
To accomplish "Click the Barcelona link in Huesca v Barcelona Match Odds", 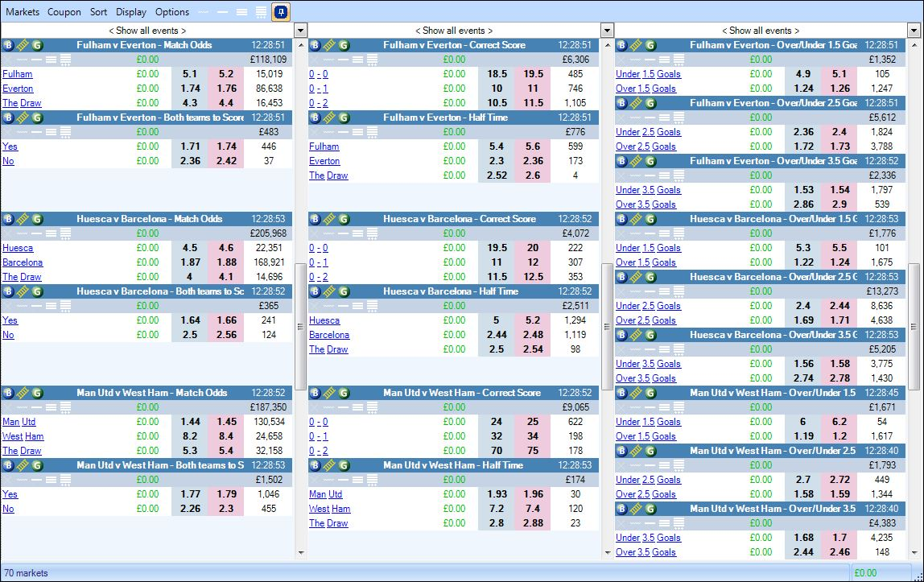I will (x=23, y=262).
